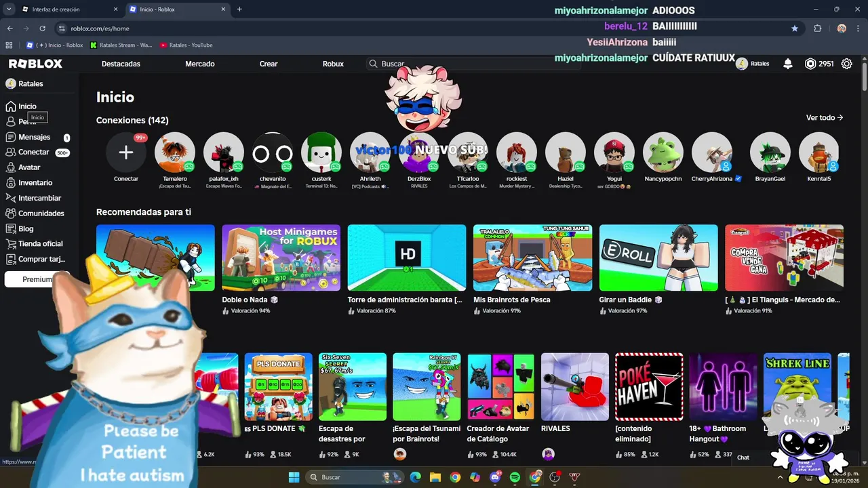View site information icon in address bar
Image resolution: width=868 pixels, height=488 pixels.
(x=62, y=28)
